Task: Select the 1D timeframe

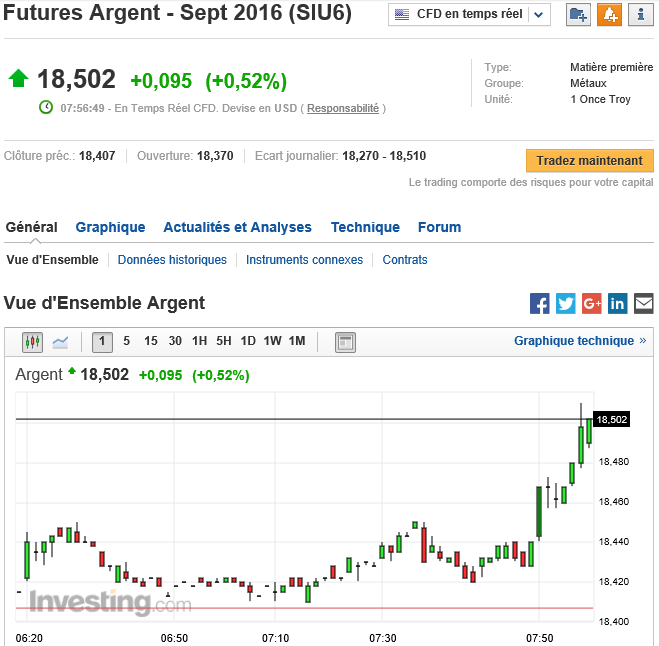Action: pos(248,341)
